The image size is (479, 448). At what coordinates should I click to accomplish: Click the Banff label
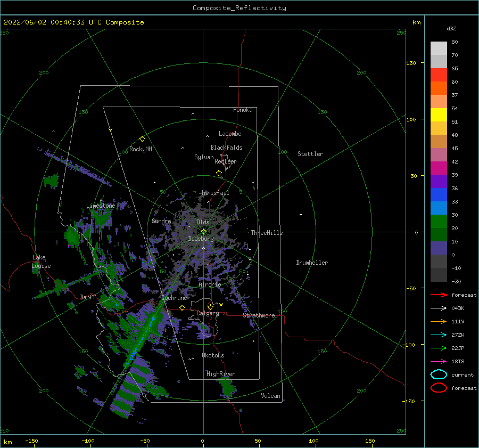pyautogui.click(x=88, y=297)
